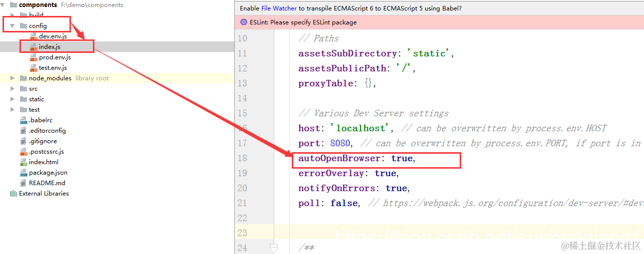This screenshot has width=644, height=254.
Task: Collapse the config folder arrow
Action: coord(12,25)
